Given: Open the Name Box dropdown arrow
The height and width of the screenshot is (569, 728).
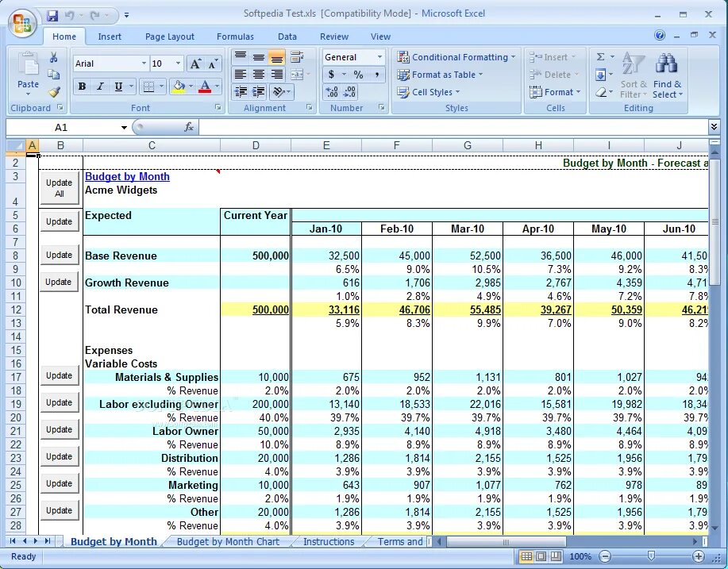Looking at the screenshot, I should (x=124, y=127).
